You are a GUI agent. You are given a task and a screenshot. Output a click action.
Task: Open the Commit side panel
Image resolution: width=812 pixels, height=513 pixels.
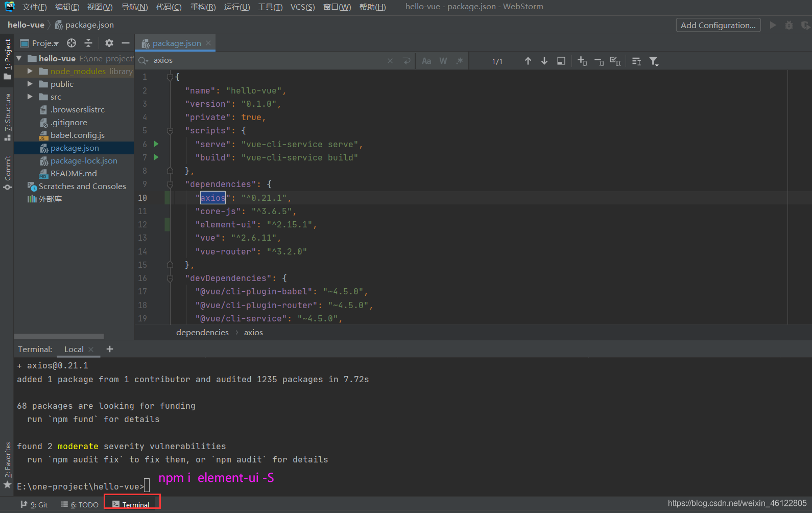7,172
